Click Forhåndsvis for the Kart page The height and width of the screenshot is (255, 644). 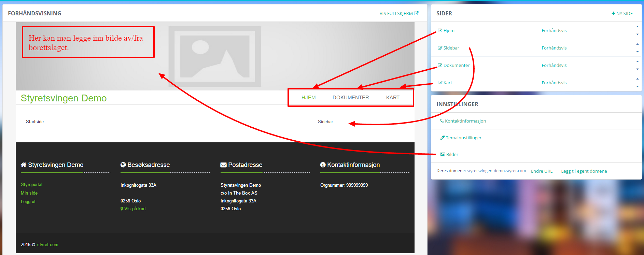pyautogui.click(x=554, y=83)
